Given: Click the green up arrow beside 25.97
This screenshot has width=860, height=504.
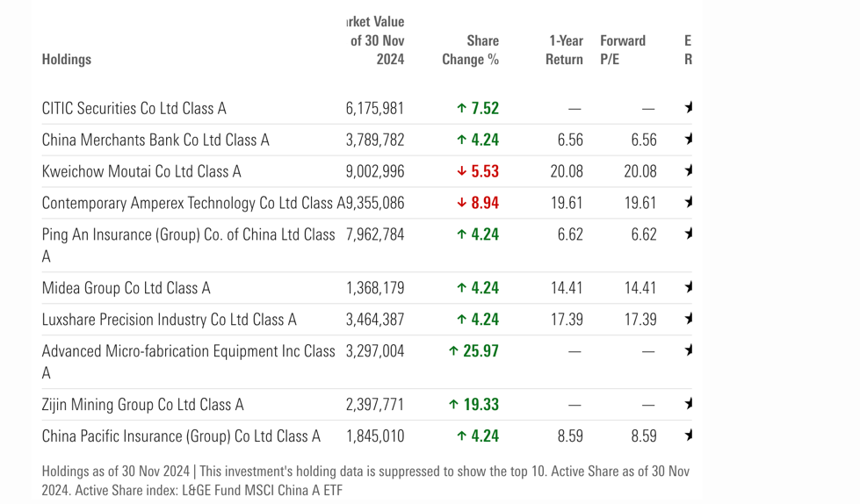Looking at the screenshot, I should point(454,351).
